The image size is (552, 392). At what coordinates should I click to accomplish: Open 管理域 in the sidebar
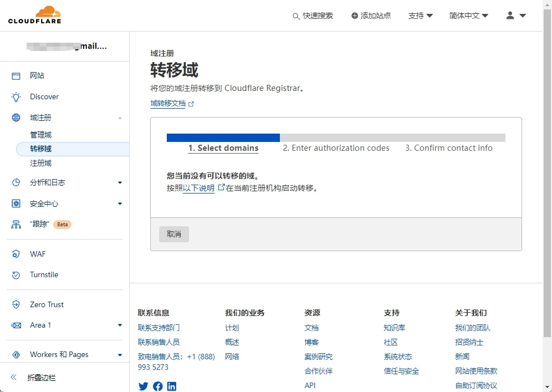pos(41,135)
